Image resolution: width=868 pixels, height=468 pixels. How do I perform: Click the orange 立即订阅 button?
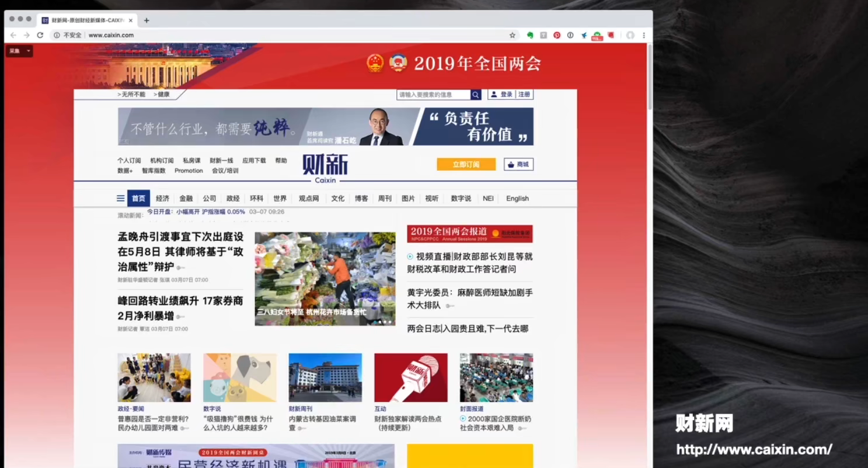tap(466, 164)
